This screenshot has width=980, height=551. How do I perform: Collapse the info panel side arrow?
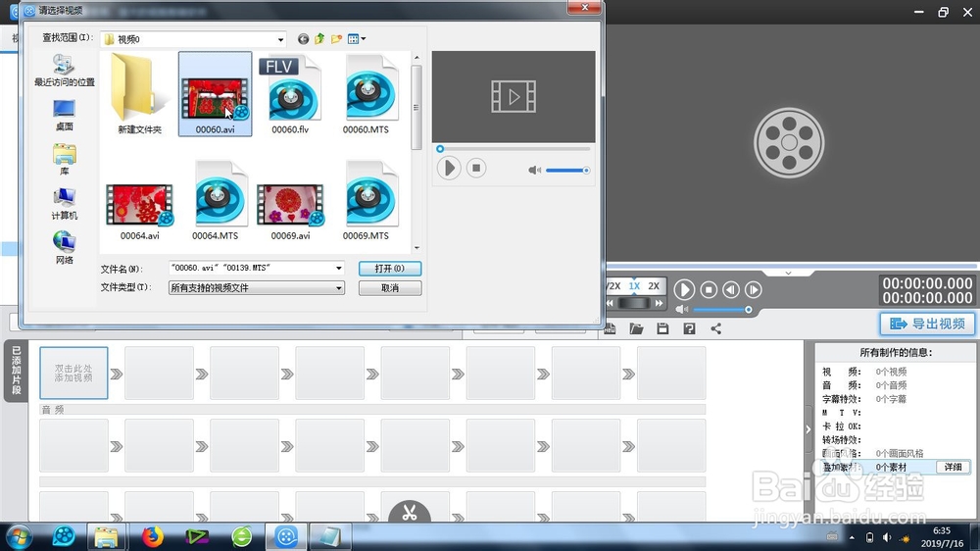pos(808,429)
